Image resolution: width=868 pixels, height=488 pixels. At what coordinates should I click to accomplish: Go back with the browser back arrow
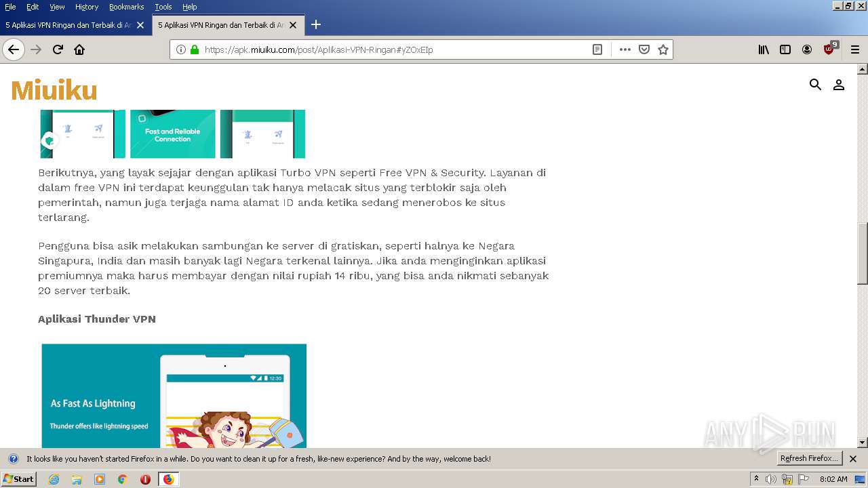tap(14, 49)
